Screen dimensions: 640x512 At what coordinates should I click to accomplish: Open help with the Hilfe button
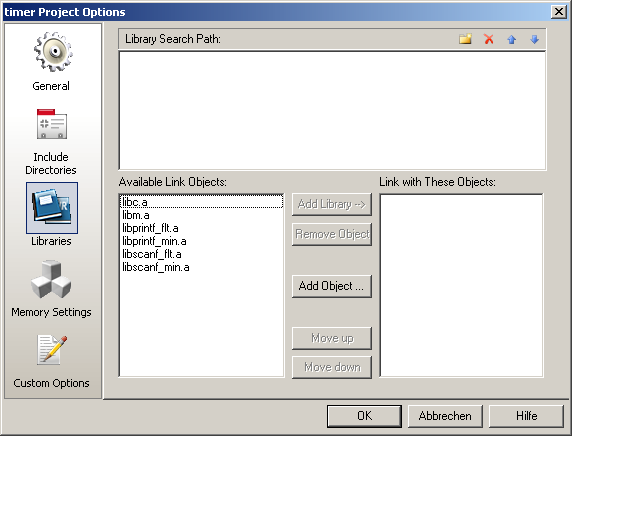coord(527,416)
